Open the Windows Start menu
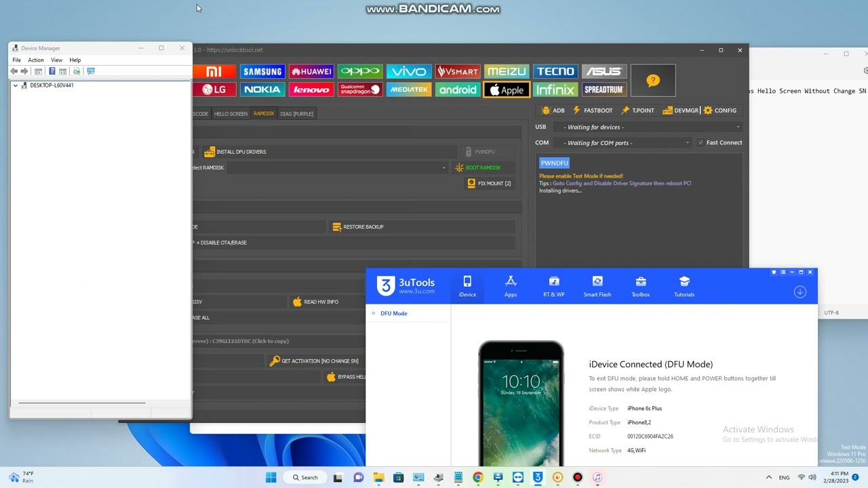Viewport: 868px width, 488px height. [x=271, y=477]
